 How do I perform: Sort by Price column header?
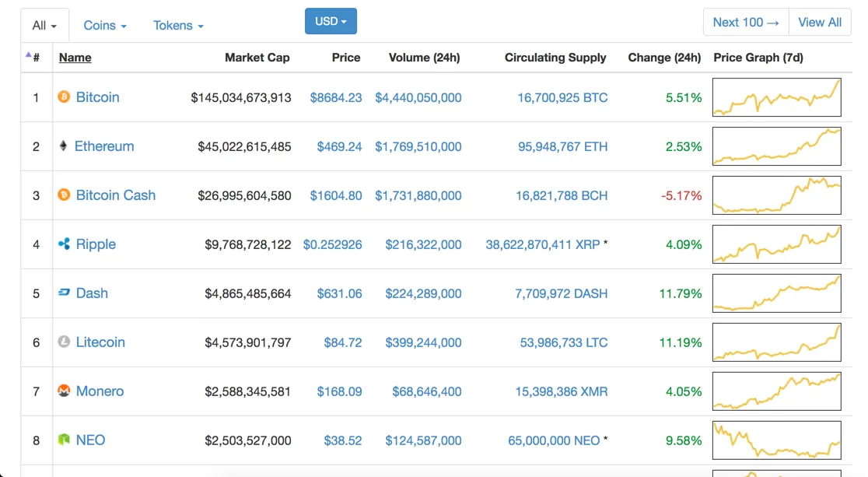point(346,58)
